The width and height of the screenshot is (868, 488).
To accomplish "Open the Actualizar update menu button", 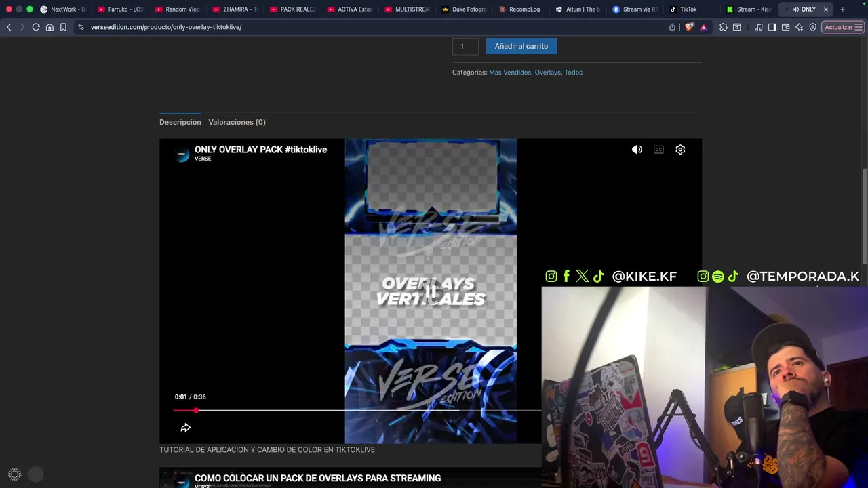I will pos(843,27).
